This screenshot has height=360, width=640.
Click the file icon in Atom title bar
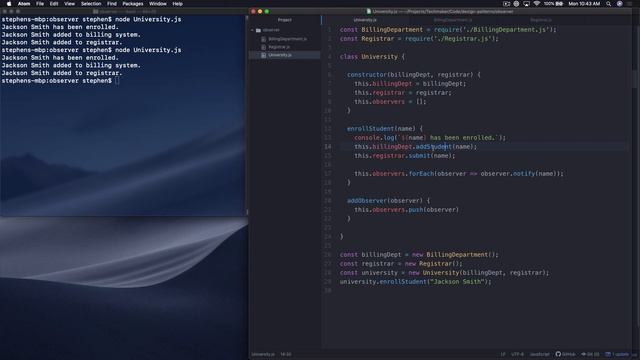369,11
